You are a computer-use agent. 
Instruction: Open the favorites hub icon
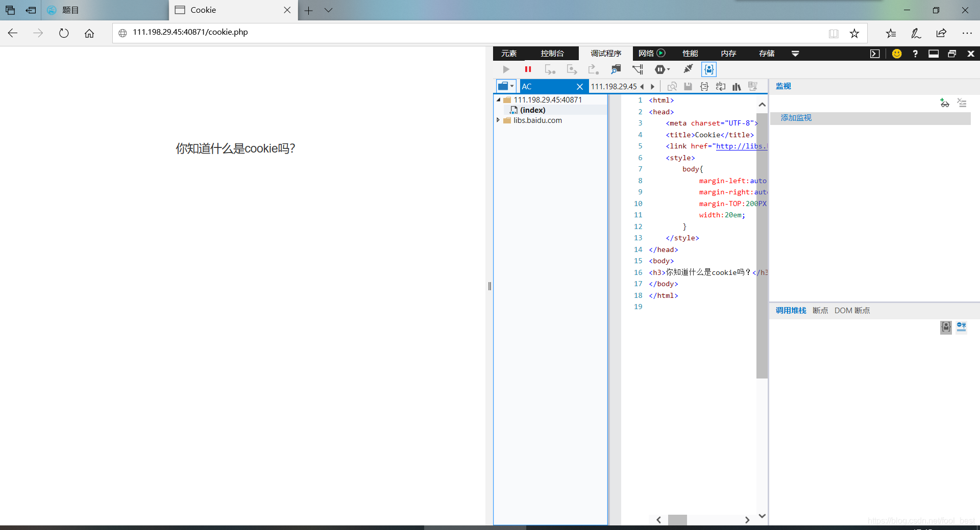point(891,33)
